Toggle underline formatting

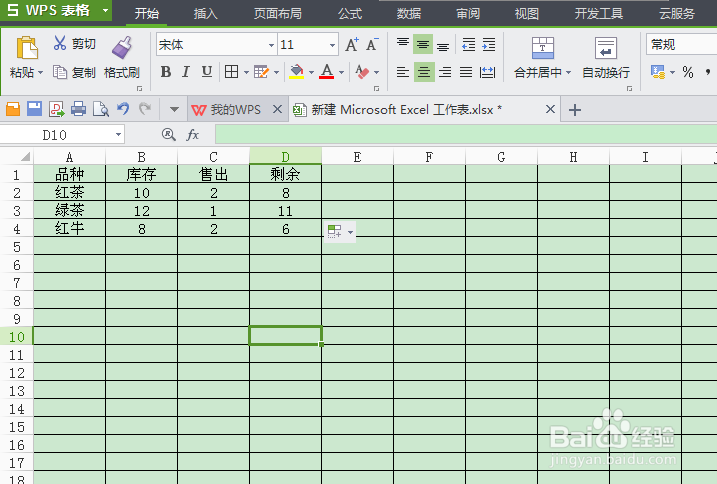click(207, 72)
